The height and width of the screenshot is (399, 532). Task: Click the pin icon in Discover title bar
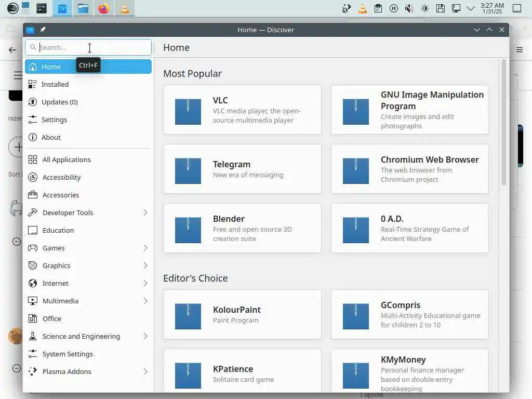[42, 30]
